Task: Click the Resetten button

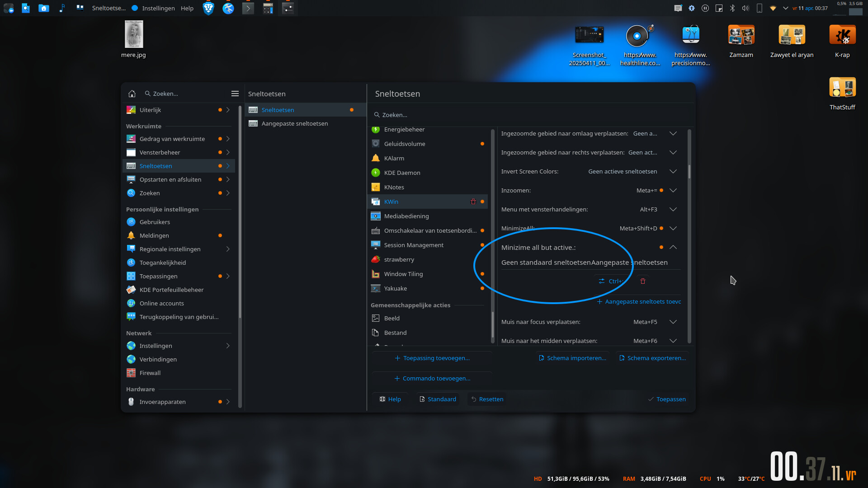Action: [x=487, y=399]
